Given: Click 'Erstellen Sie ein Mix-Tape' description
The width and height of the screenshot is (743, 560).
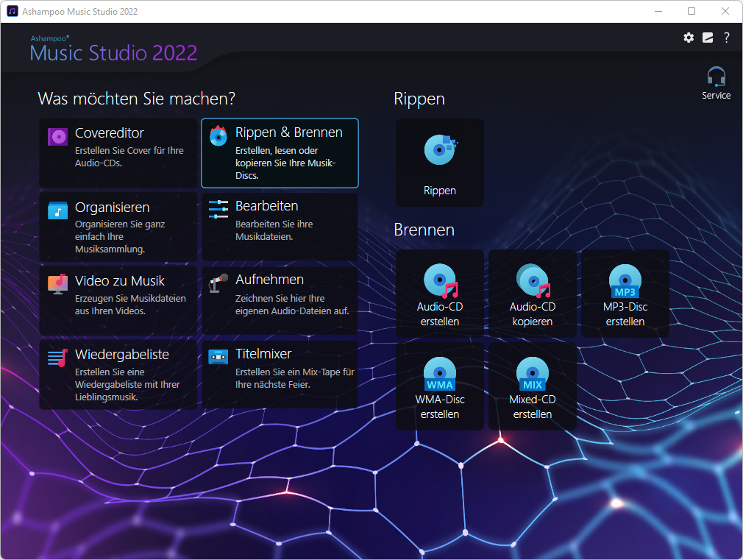Looking at the screenshot, I should [295, 378].
